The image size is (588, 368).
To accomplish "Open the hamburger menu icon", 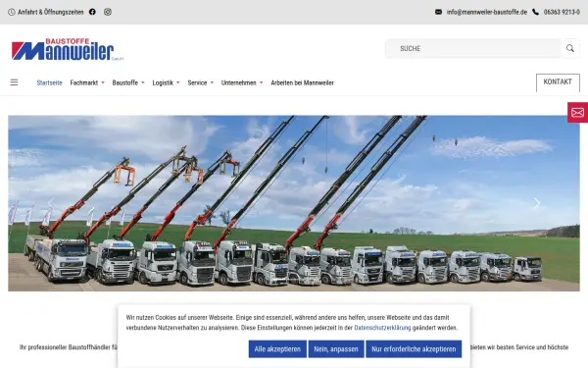I will coord(14,82).
